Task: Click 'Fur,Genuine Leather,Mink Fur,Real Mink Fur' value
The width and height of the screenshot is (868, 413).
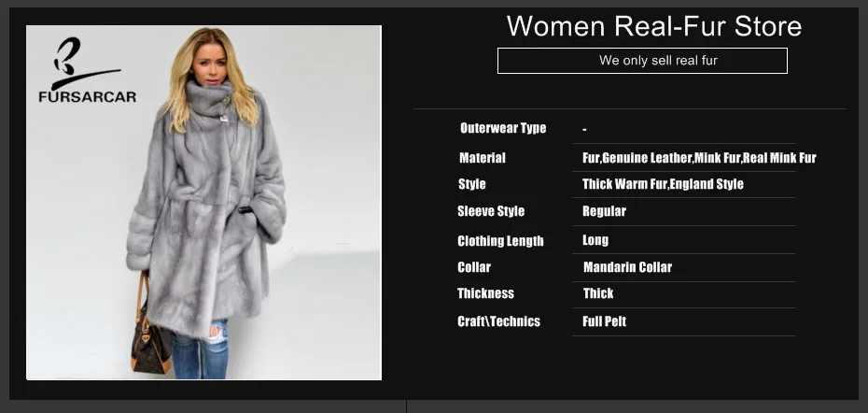Action: point(699,158)
